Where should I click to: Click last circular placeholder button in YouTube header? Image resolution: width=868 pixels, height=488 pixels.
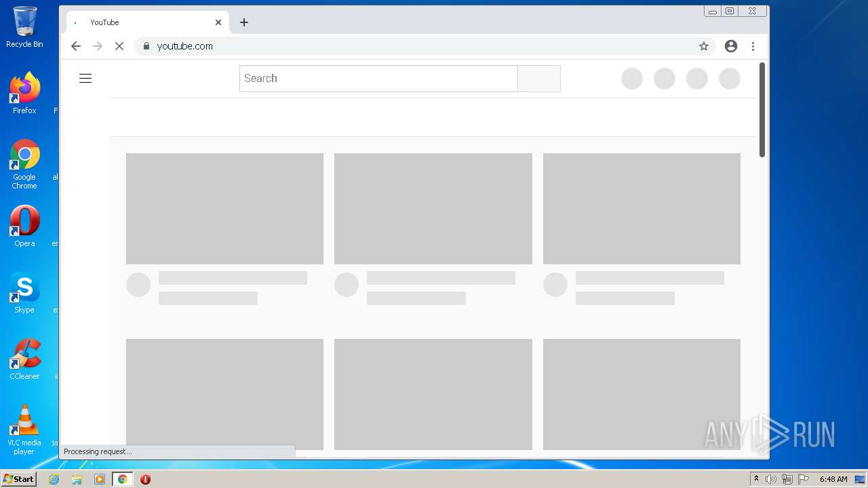pos(730,79)
